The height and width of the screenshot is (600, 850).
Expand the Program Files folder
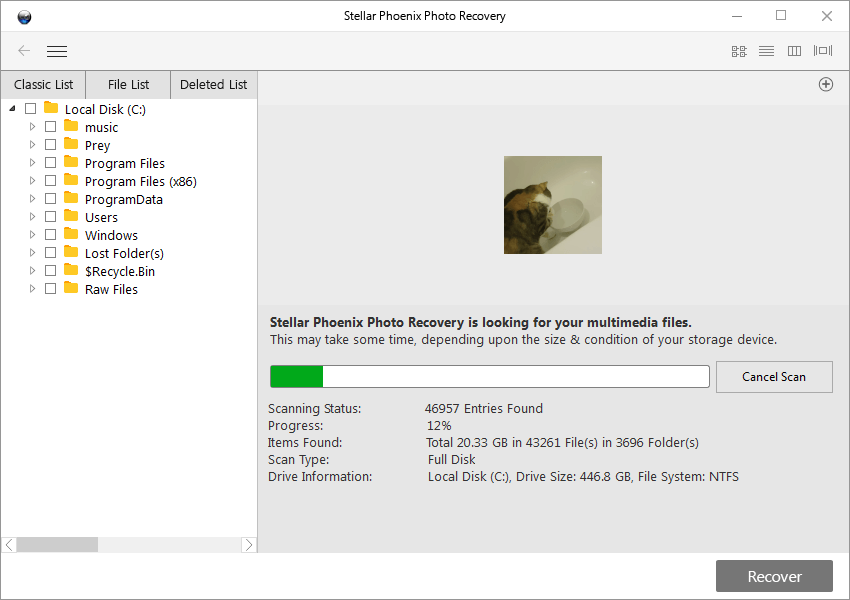(32, 163)
